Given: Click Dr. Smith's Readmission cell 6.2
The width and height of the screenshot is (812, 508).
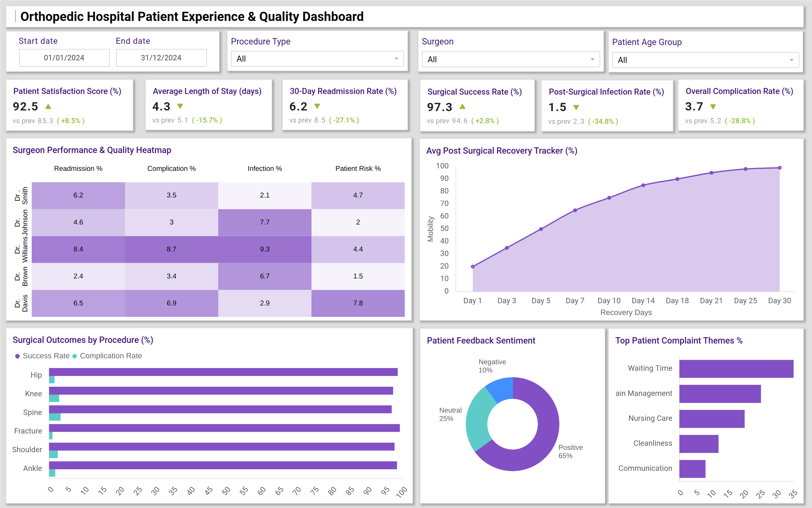Looking at the screenshot, I should click(x=78, y=196).
